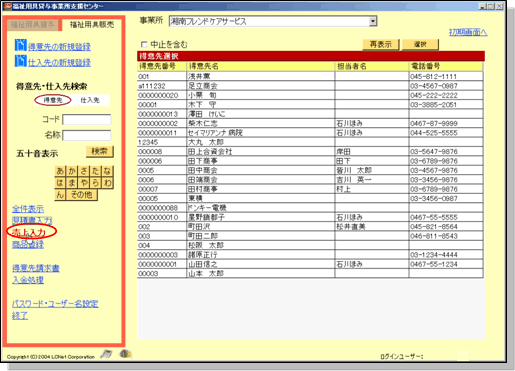
Task: Select the 大丸 太郎 row
Action: pos(310,142)
